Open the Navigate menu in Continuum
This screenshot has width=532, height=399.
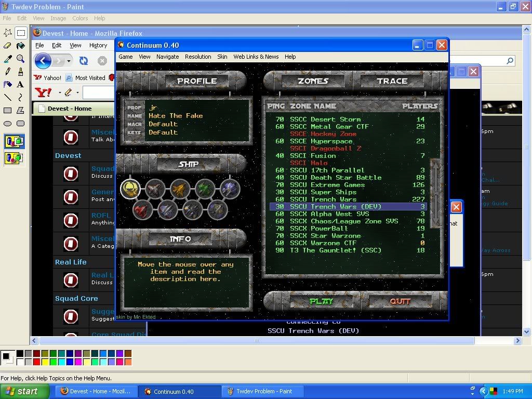click(x=168, y=57)
